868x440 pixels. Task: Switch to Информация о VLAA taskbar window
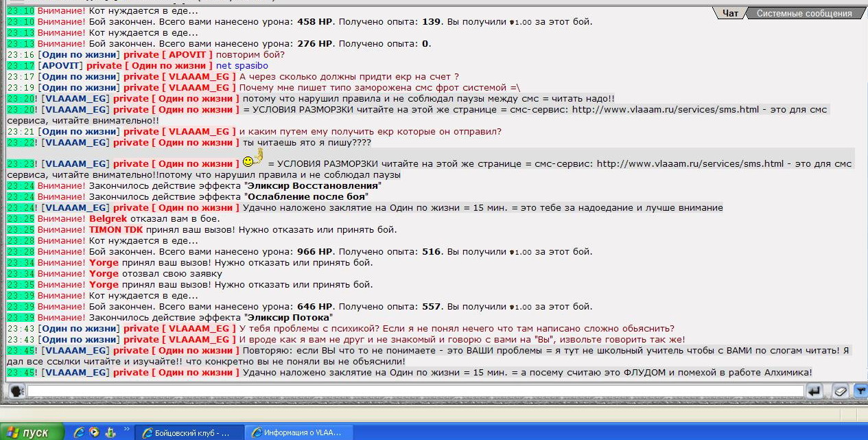[x=301, y=432]
